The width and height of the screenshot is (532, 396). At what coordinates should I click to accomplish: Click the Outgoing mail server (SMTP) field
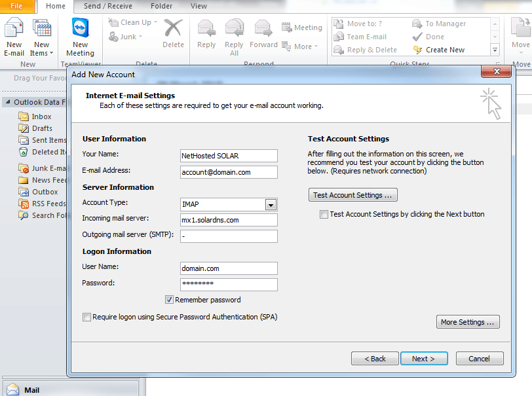pyautogui.click(x=229, y=236)
